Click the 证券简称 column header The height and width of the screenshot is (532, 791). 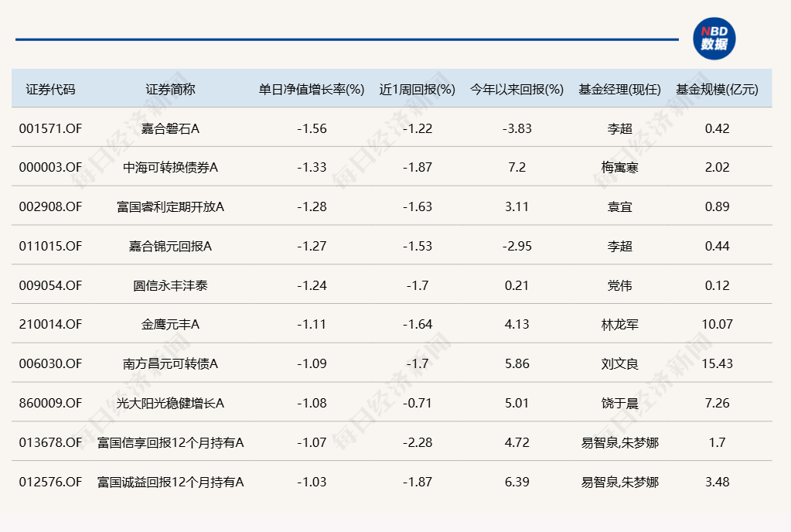171,89
